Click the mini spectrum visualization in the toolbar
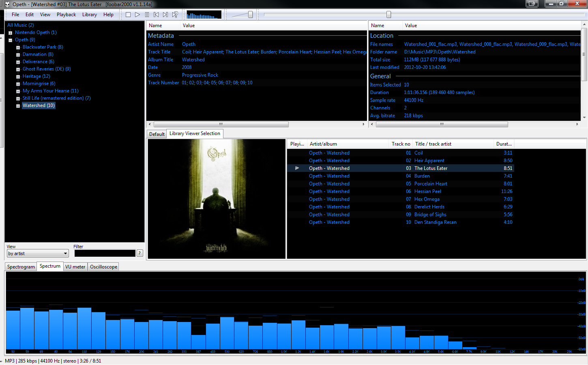The height and width of the screenshot is (365, 588). (204, 15)
